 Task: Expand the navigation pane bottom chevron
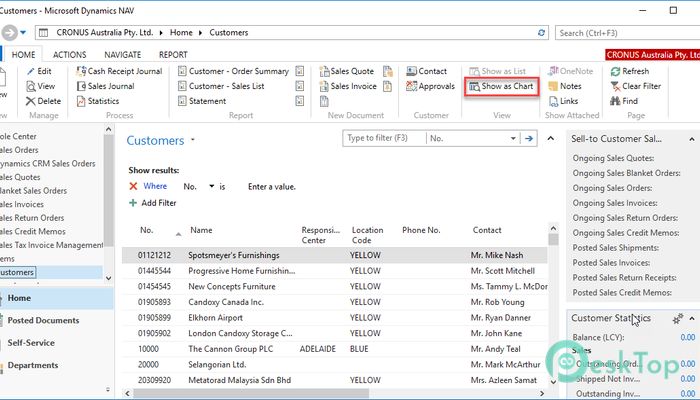pyautogui.click(x=108, y=390)
